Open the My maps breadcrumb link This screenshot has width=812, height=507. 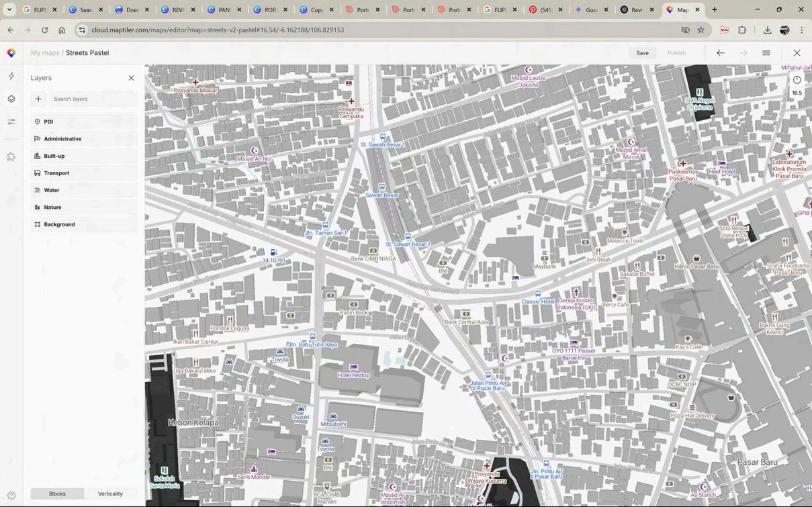coord(45,53)
